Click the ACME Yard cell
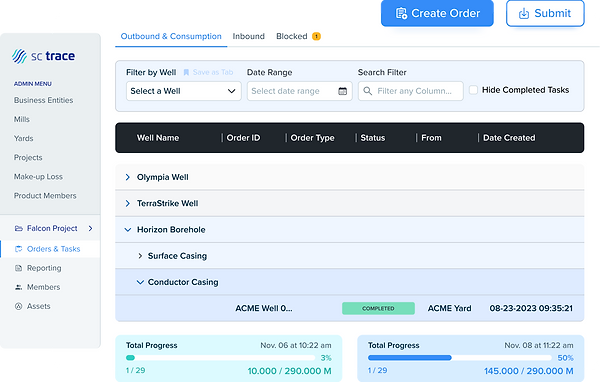600x382 pixels. pos(449,309)
